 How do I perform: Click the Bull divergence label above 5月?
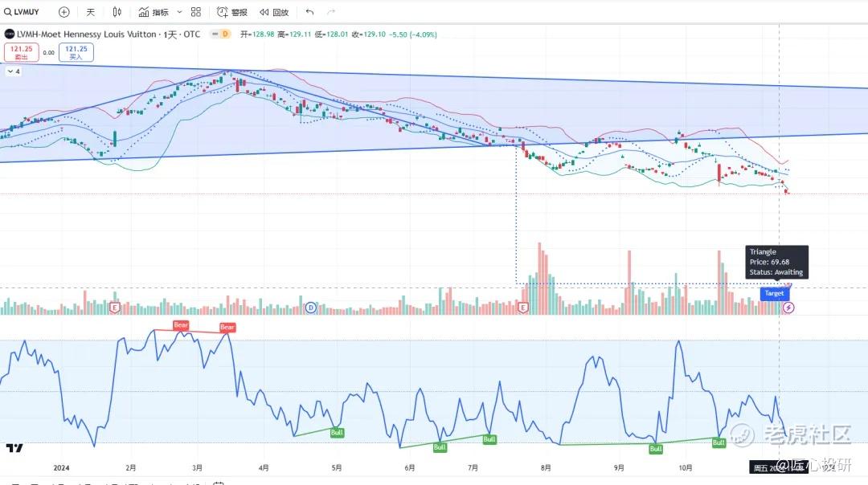coord(337,433)
